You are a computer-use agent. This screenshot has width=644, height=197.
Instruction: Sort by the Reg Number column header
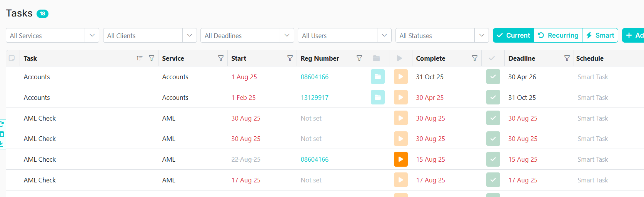320,58
